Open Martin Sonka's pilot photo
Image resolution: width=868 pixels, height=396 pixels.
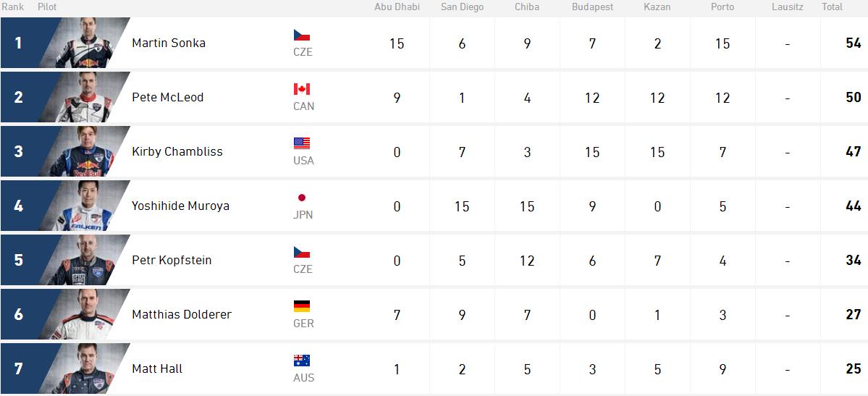84,43
